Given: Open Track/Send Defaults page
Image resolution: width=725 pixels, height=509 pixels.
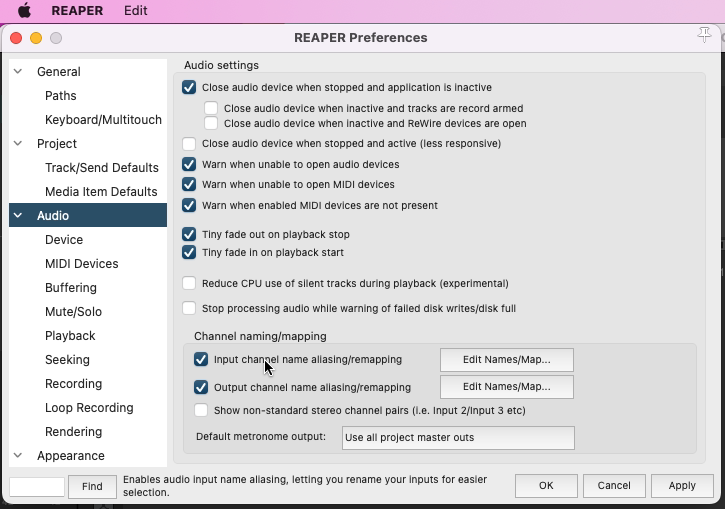Looking at the screenshot, I should (x=102, y=168).
